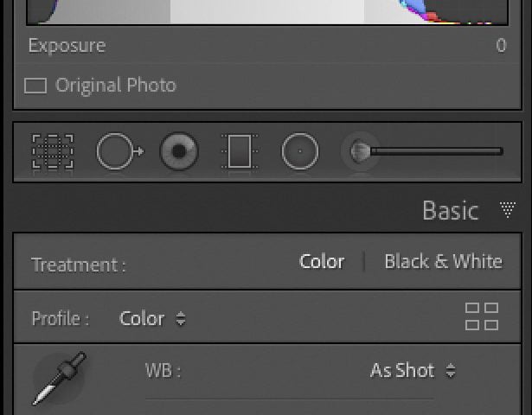Click the Exposure value 0 readout
The image size is (532, 415).
(x=501, y=46)
